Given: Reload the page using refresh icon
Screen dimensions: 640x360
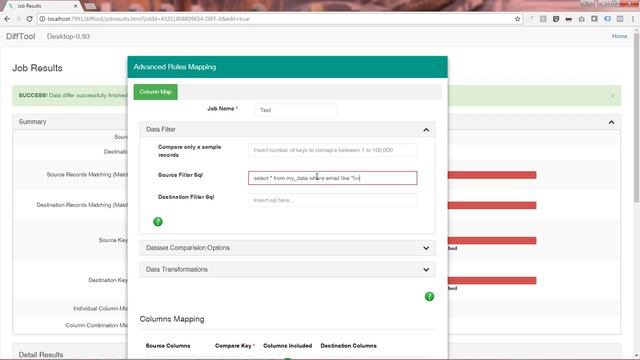Looking at the screenshot, I should (29, 19).
